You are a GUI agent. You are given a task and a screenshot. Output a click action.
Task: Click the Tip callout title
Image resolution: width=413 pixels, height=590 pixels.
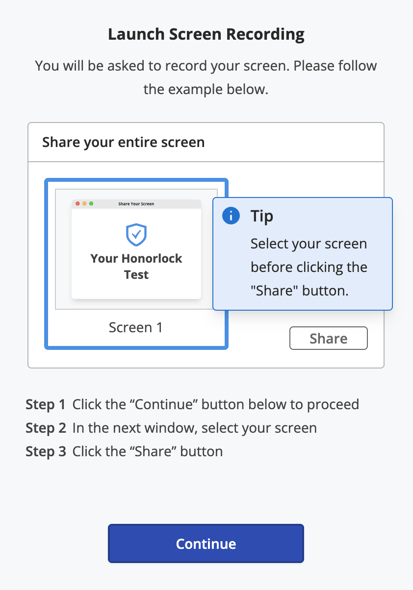(x=262, y=216)
